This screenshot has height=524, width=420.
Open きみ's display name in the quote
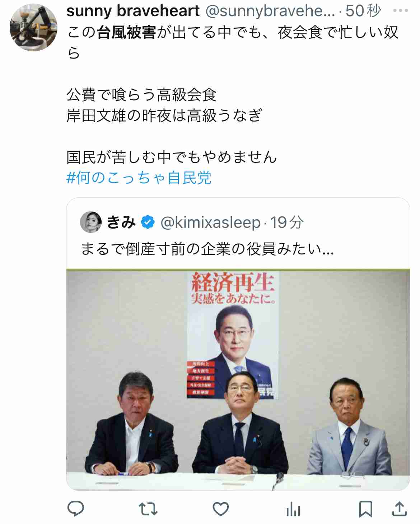coord(121,222)
